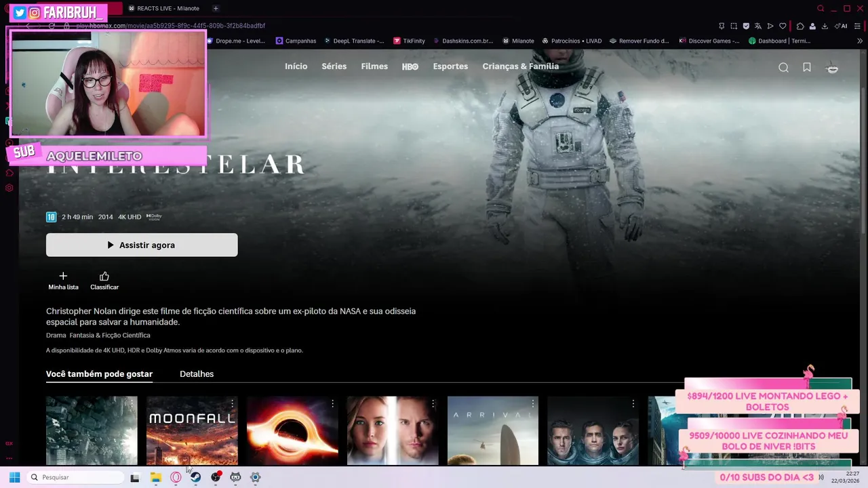Image resolution: width=868 pixels, height=488 pixels.
Task: Open Task View on the taskbar
Action: [x=135, y=477]
